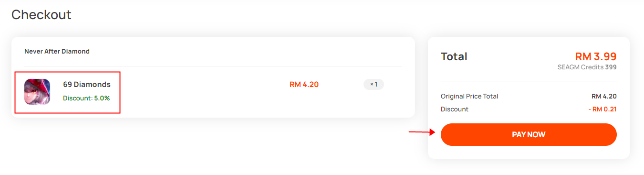
Task: Click the SEAGM Credits 399 text
Action: coord(587,67)
